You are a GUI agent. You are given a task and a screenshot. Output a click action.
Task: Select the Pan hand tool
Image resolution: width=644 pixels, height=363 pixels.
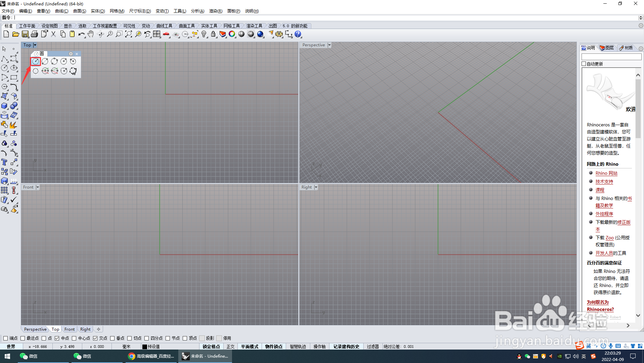tap(91, 34)
